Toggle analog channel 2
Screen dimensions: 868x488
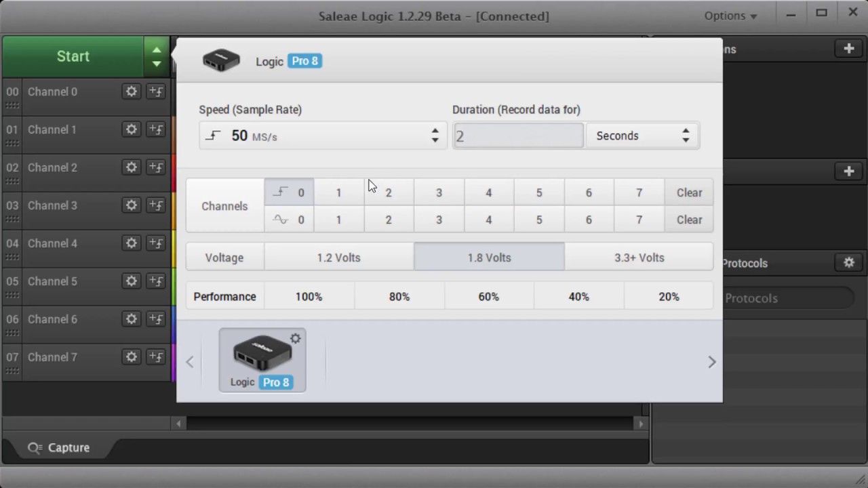pyautogui.click(x=389, y=220)
